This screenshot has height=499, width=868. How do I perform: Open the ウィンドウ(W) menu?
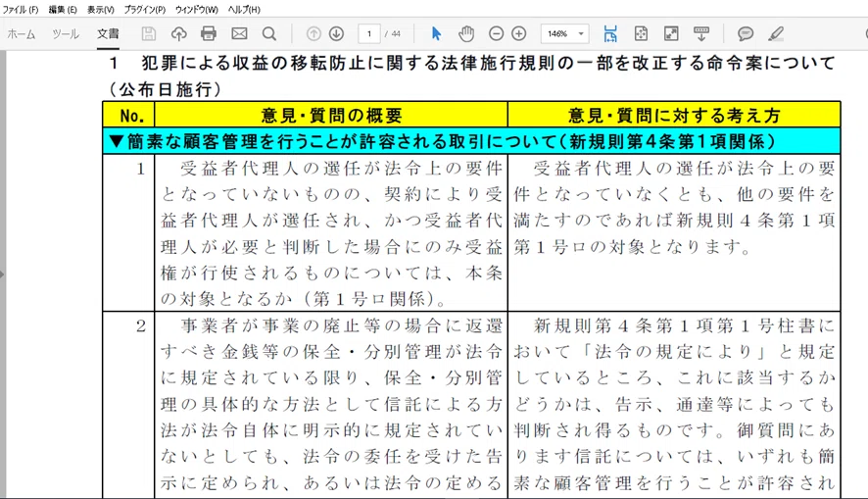[197, 10]
